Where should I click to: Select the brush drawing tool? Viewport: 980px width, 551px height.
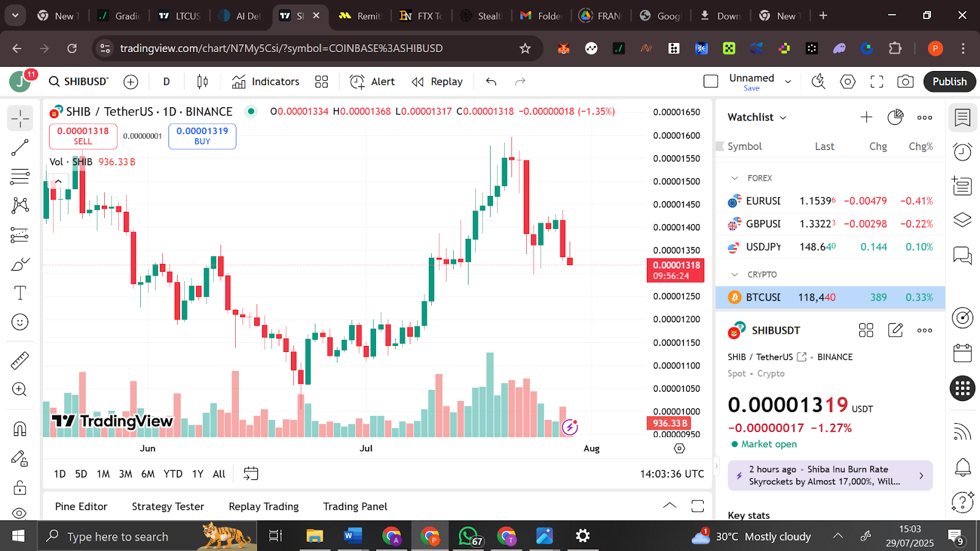[x=20, y=264]
